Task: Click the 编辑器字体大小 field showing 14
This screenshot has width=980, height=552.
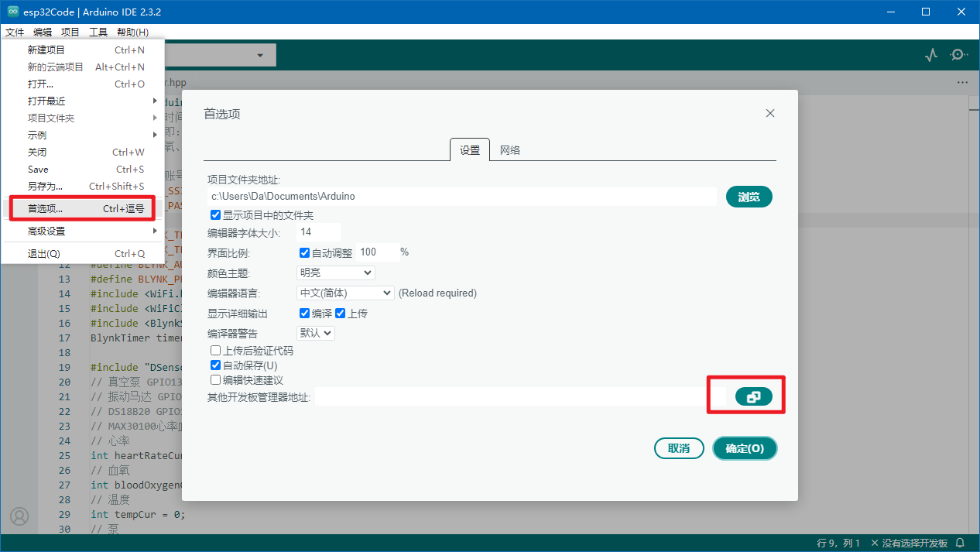Action: coord(318,232)
